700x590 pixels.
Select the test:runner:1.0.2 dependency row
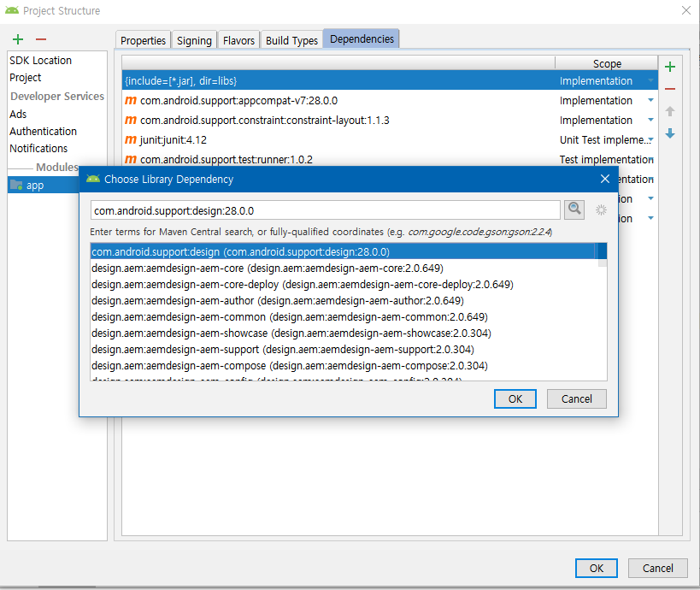[x=390, y=159]
